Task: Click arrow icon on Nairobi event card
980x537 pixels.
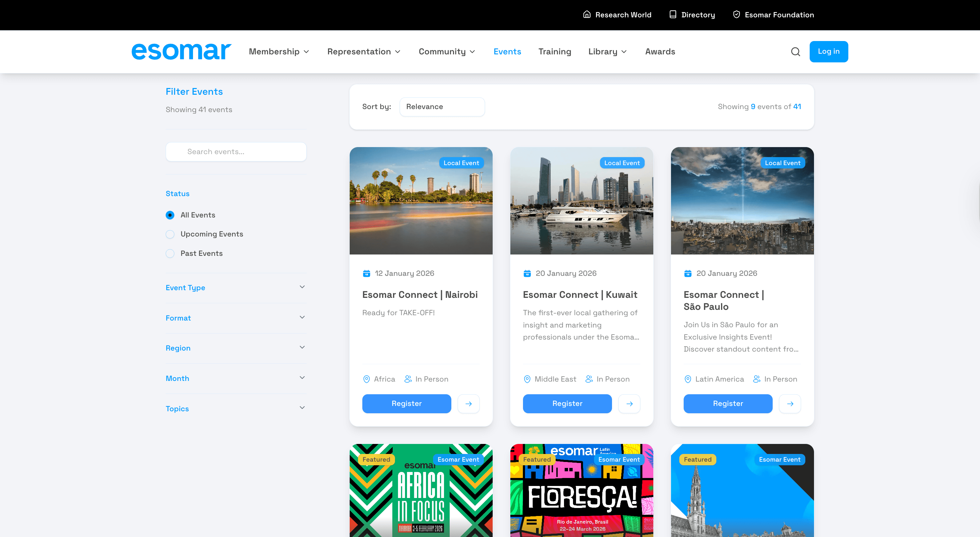Action: pos(468,403)
